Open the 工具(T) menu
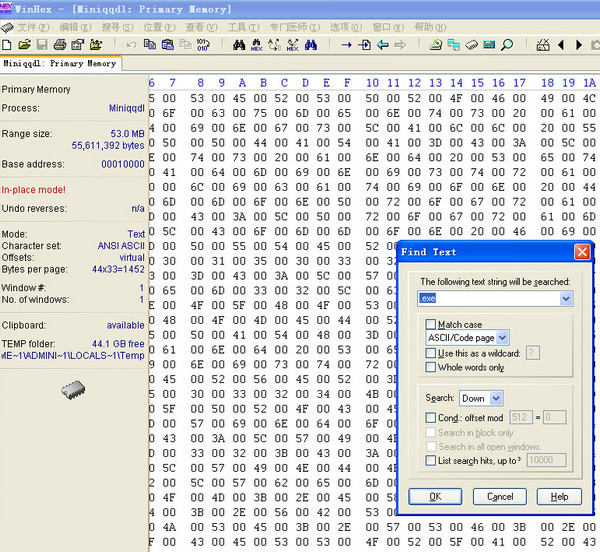 241,26
